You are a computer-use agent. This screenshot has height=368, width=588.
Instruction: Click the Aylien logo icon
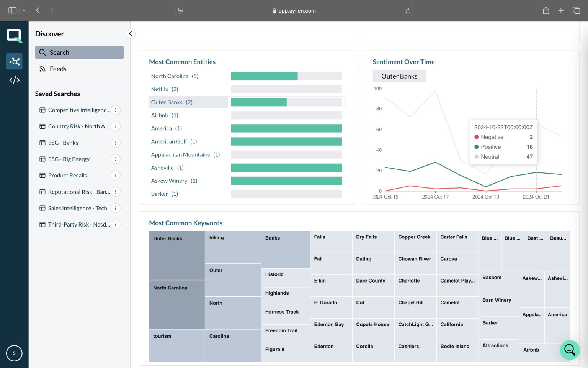pyautogui.click(x=14, y=36)
